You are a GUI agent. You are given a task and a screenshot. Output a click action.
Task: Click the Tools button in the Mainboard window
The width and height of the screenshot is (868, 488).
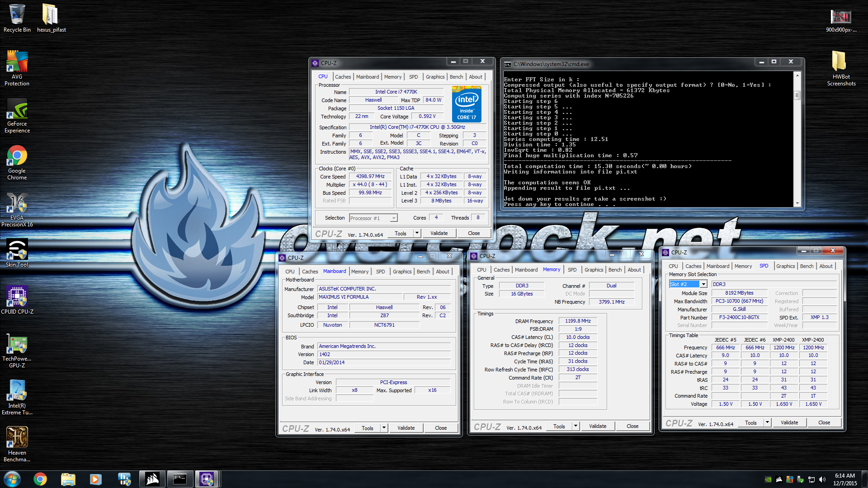tap(367, 428)
